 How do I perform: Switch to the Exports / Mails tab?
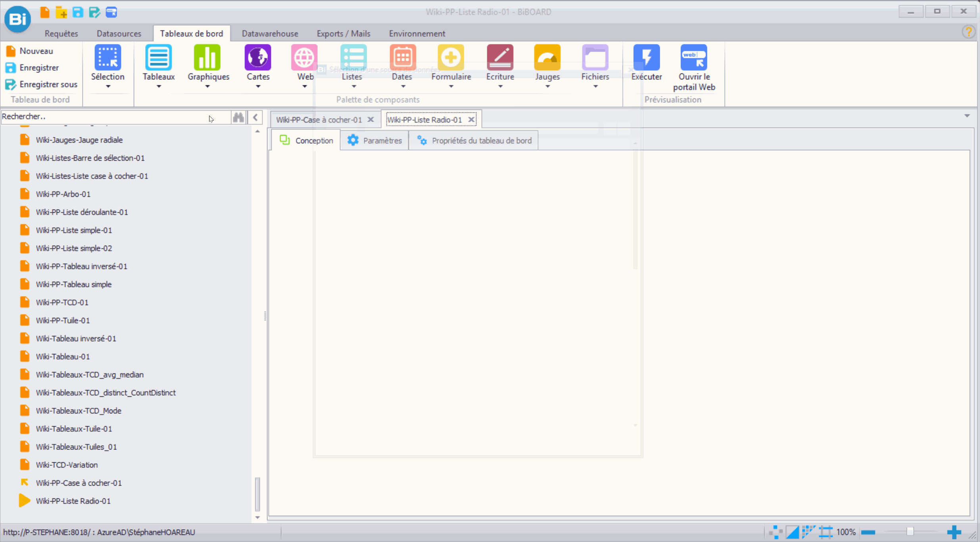pos(343,33)
